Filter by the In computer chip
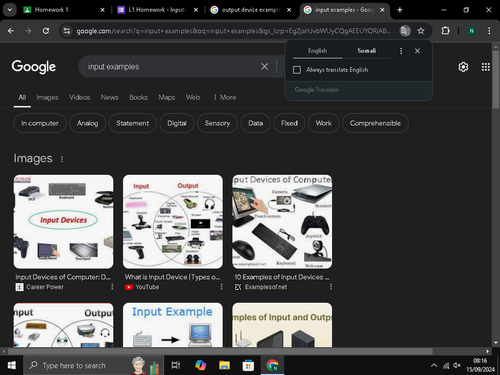The width and height of the screenshot is (500, 375). click(40, 123)
